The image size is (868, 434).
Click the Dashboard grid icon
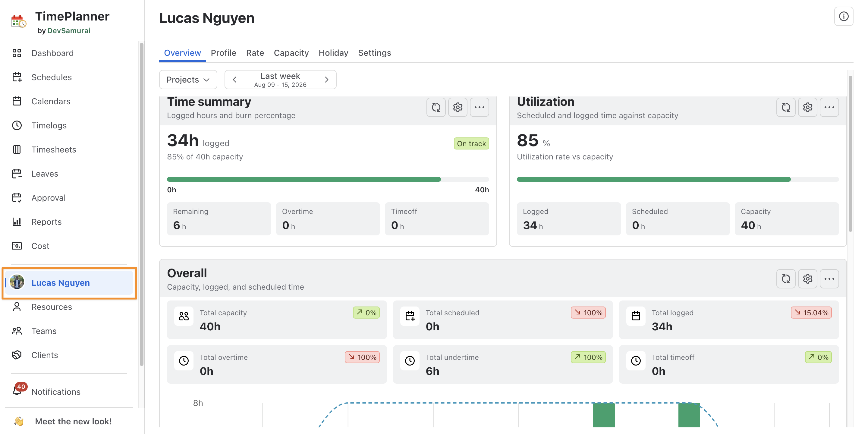click(x=17, y=53)
